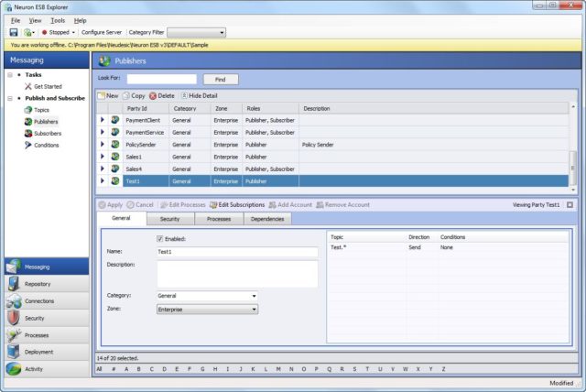Expand the PolicySender row

coord(102,144)
